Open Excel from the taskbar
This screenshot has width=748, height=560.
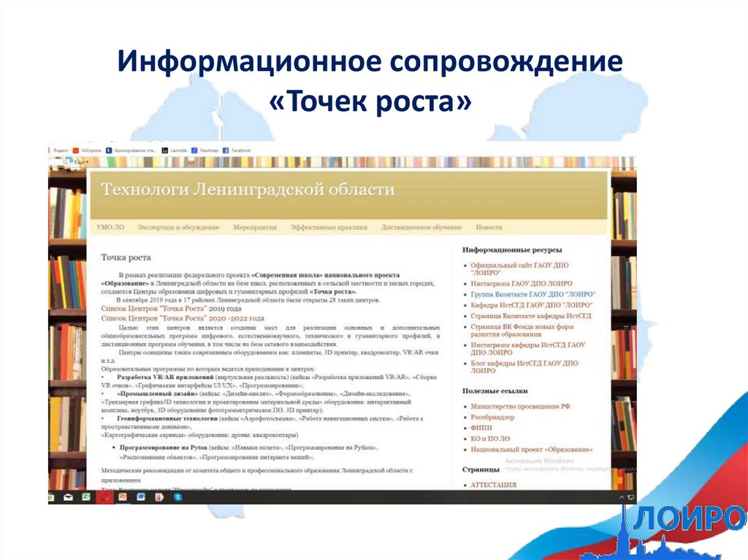(x=86, y=497)
